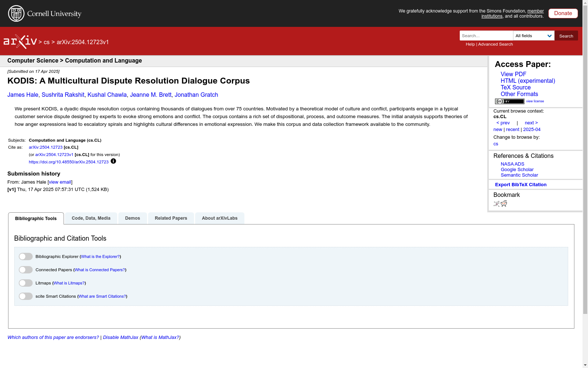
Task: Click the DOI info icon
Action: click(x=113, y=161)
